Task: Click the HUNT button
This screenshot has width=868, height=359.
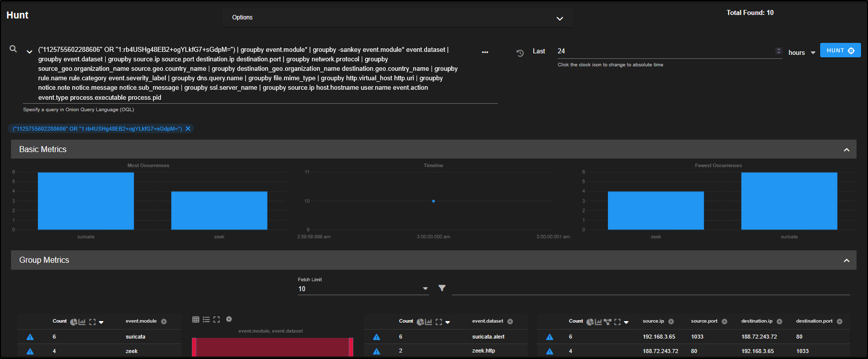Action: 840,50
